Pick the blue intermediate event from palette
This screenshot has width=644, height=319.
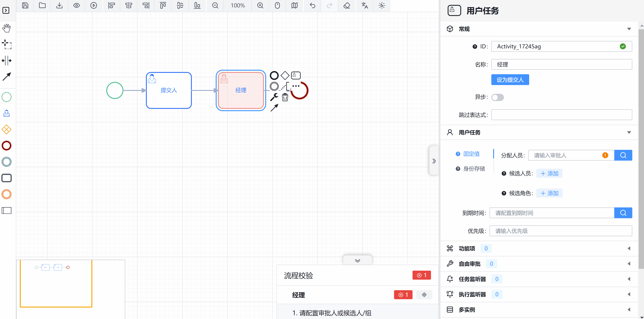click(x=7, y=162)
